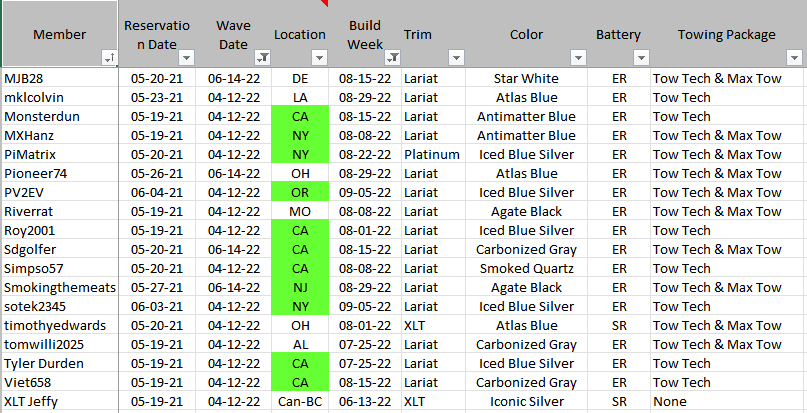The width and height of the screenshot is (807, 413).
Task: Click the green NJ location cell
Action: [x=300, y=287]
